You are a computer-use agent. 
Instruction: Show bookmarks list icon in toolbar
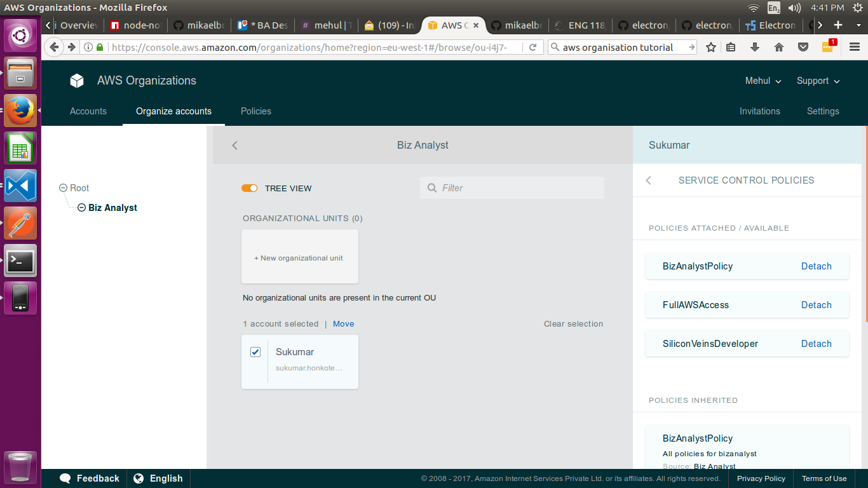pyautogui.click(x=731, y=47)
